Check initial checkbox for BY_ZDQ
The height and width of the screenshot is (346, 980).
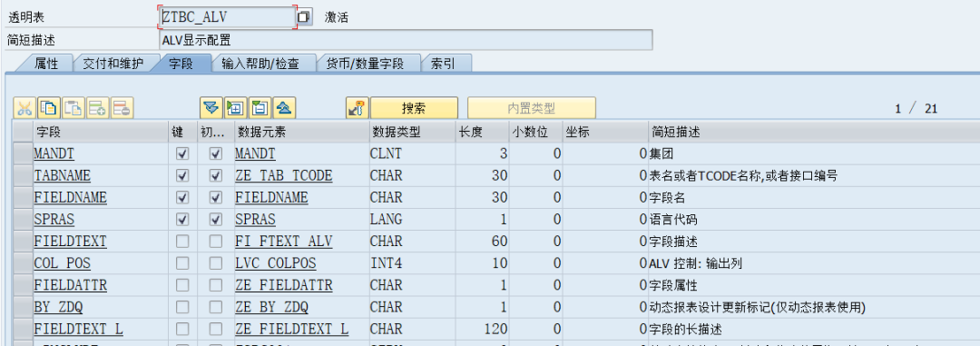coord(216,307)
